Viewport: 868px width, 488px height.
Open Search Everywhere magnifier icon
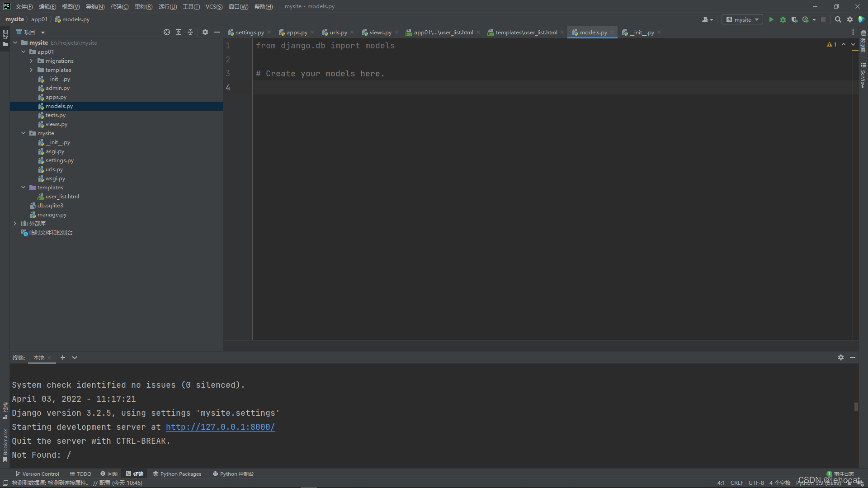tap(838, 19)
